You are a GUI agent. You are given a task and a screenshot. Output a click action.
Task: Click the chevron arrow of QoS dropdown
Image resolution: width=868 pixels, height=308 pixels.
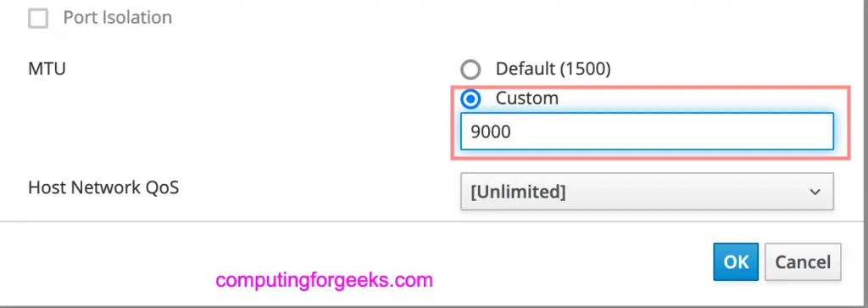point(815,192)
